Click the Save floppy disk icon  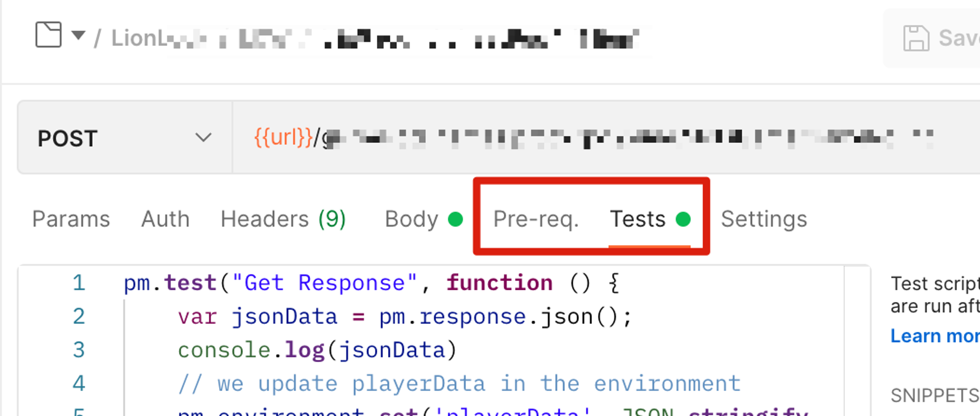[916, 38]
